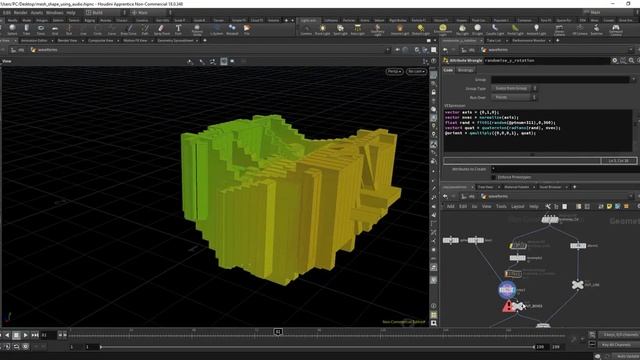Toggle the lock icon in viewport sidebar

[433, 92]
